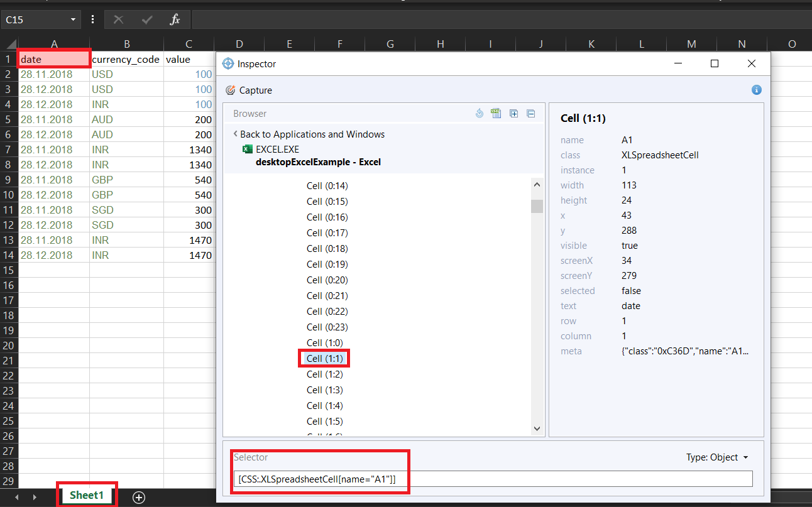
Task: Click the next sheet navigation arrow
Action: [35, 497]
